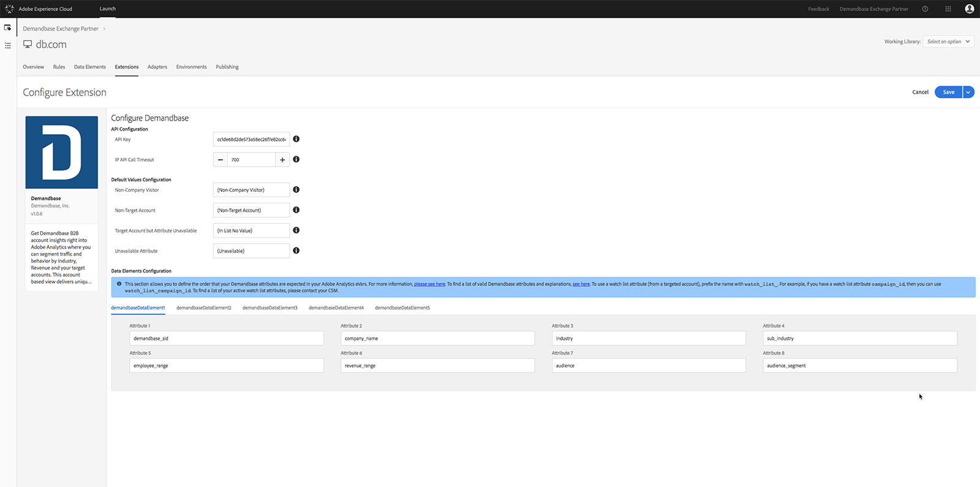Viewport: 980px width, 487px height.
Task: Open the Adapters tab
Action: [157, 67]
